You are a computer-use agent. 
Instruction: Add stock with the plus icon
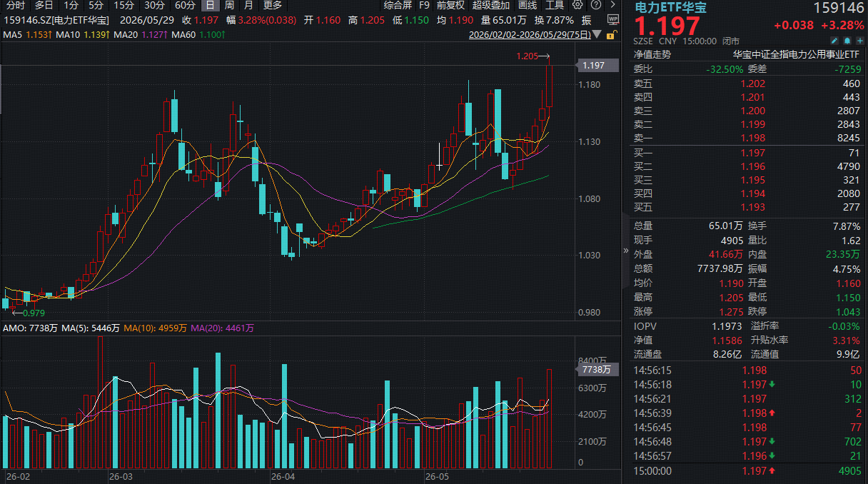click(859, 42)
